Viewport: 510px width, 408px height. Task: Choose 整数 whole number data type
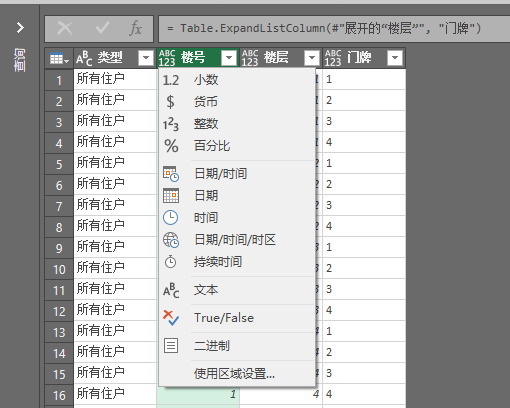coord(237,124)
